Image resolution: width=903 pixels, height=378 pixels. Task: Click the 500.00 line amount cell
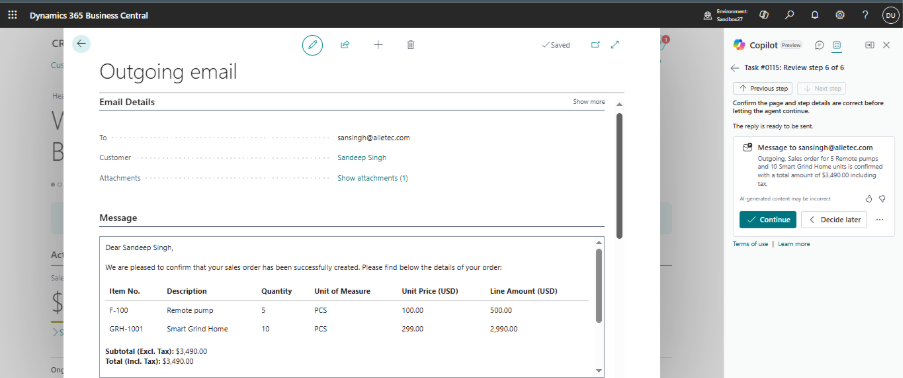500,310
